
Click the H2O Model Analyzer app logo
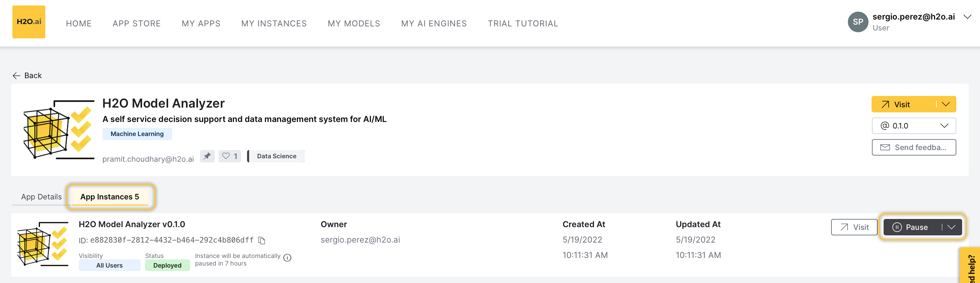(59, 129)
